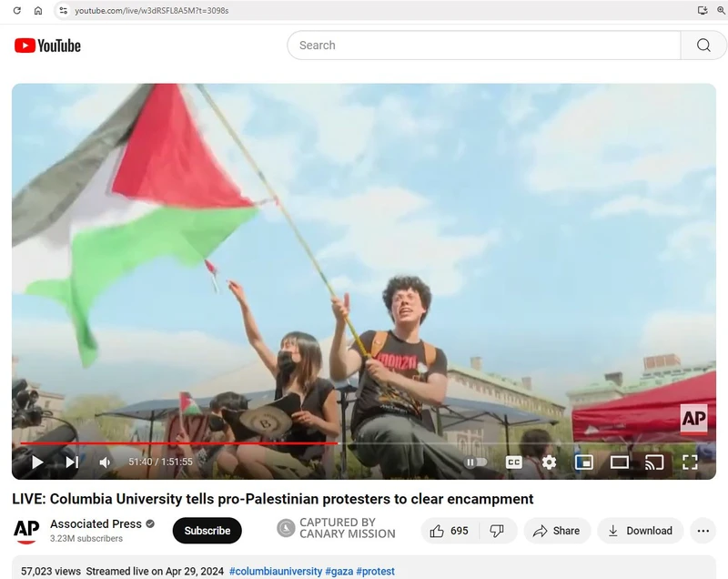Open the #columbiauniversity hashtag link
Viewport: 728px width, 579px height.
click(276, 572)
